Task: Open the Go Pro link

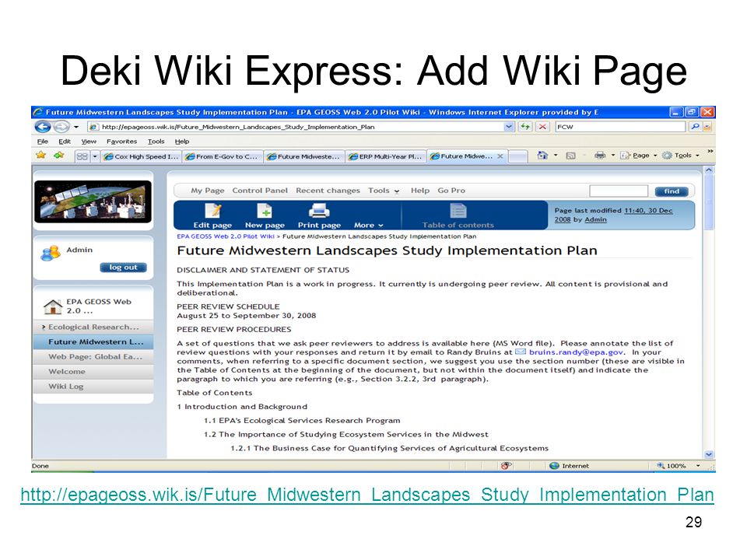Action: click(x=451, y=191)
